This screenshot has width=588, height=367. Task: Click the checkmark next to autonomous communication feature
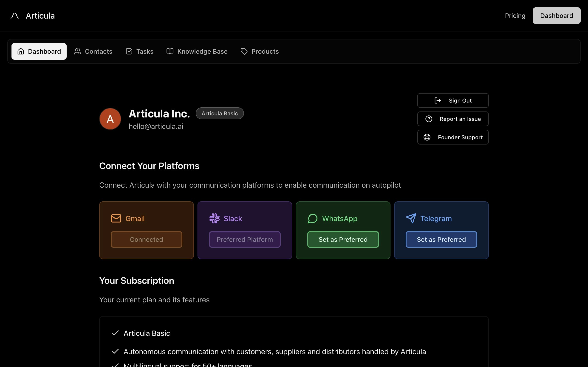click(x=115, y=351)
